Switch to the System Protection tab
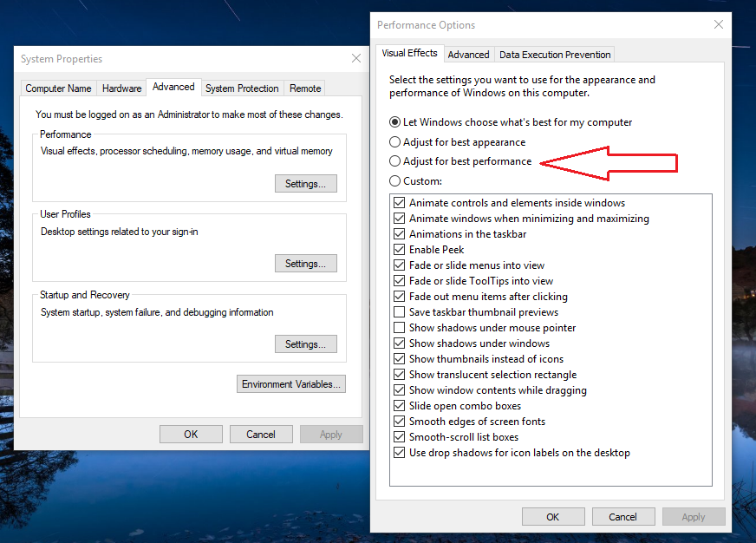The height and width of the screenshot is (543, 756). [x=242, y=88]
